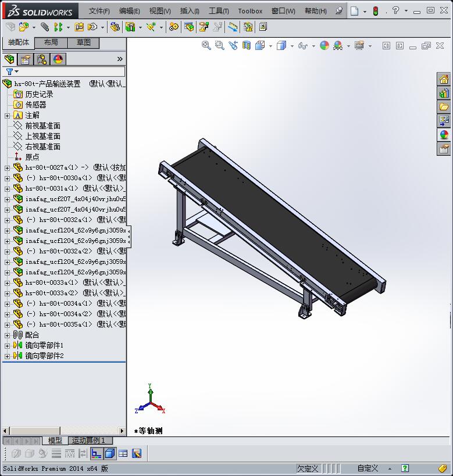The height and width of the screenshot is (476, 453).
Task: Open the View Orientation dropdown arrow
Action: [270, 46]
